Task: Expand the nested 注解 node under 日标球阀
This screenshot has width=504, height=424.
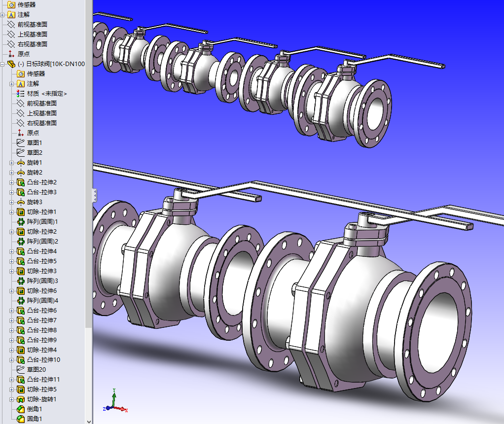Action: tap(11, 84)
